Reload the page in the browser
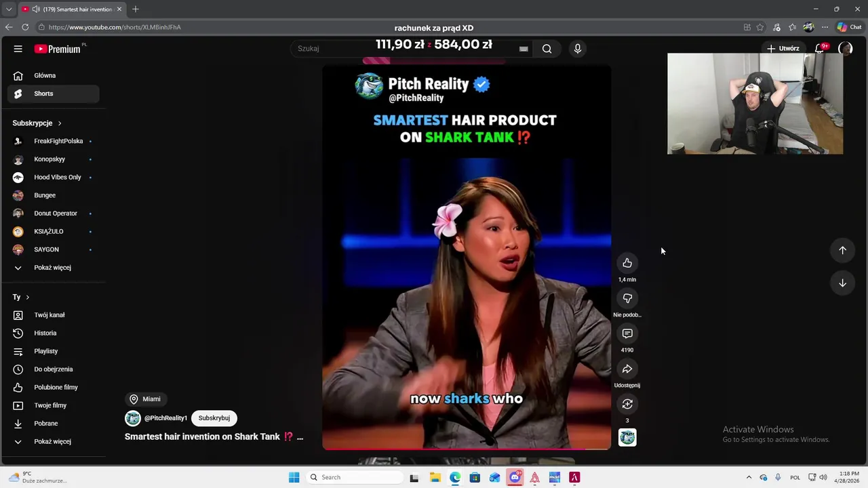The width and height of the screenshot is (868, 488). [x=25, y=27]
